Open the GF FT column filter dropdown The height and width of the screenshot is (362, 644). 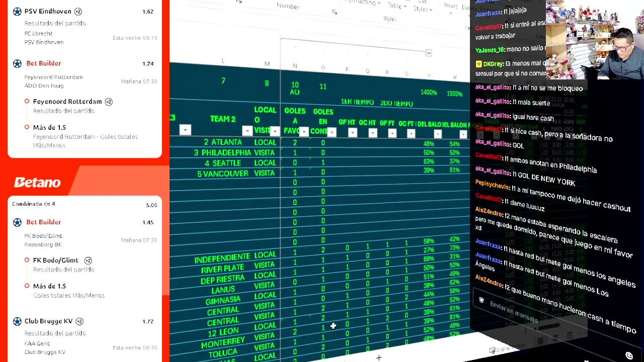pos(392,133)
